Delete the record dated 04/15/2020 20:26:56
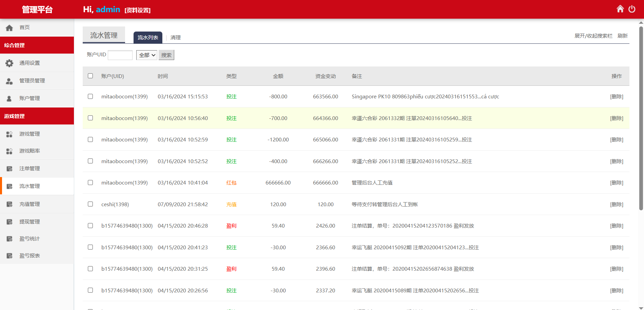Viewport: 644px width, 310px height. (617, 291)
